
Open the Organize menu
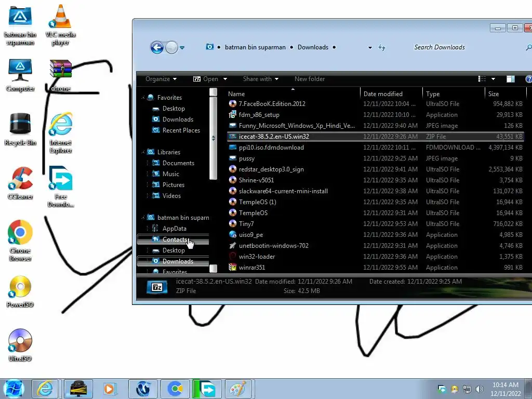161,79
